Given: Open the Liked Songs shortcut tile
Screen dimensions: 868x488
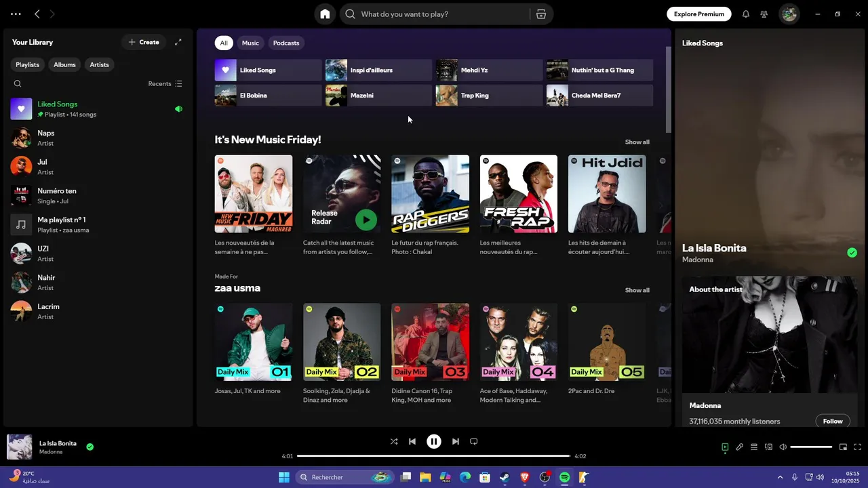Looking at the screenshot, I should 269,70.
